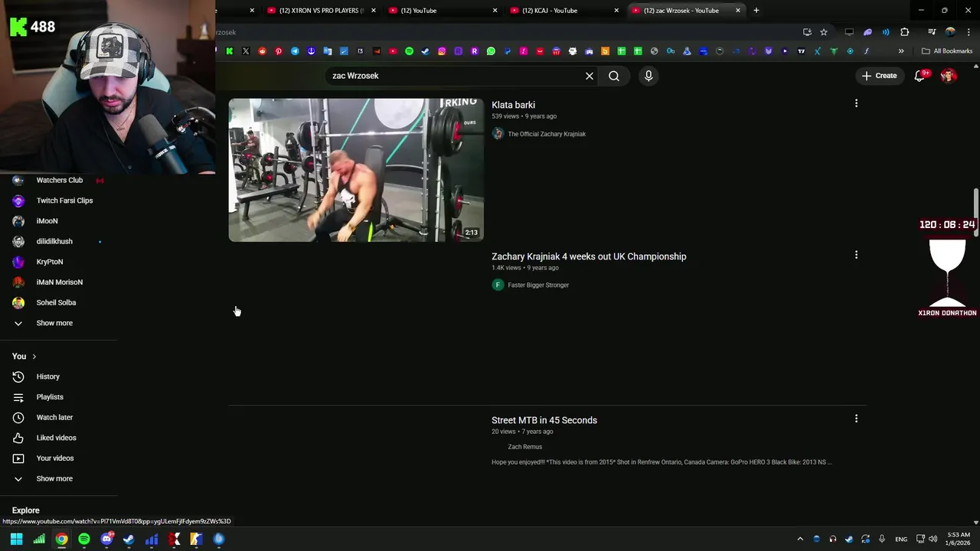The height and width of the screenshot is (551, 980).
Task: Open Steam from the taskbar
Action: point(129,539)
